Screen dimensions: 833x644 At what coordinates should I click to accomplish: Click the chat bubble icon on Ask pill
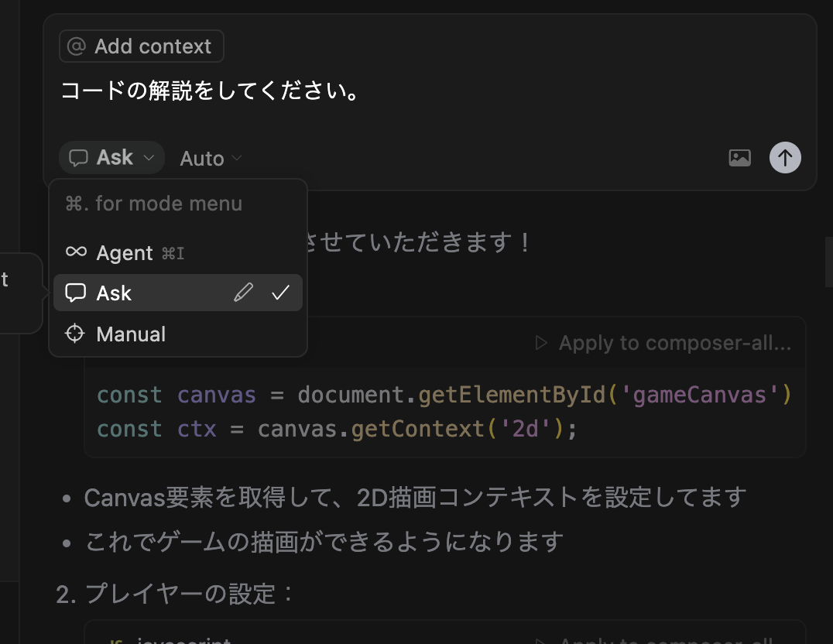(x=80, y=157)
